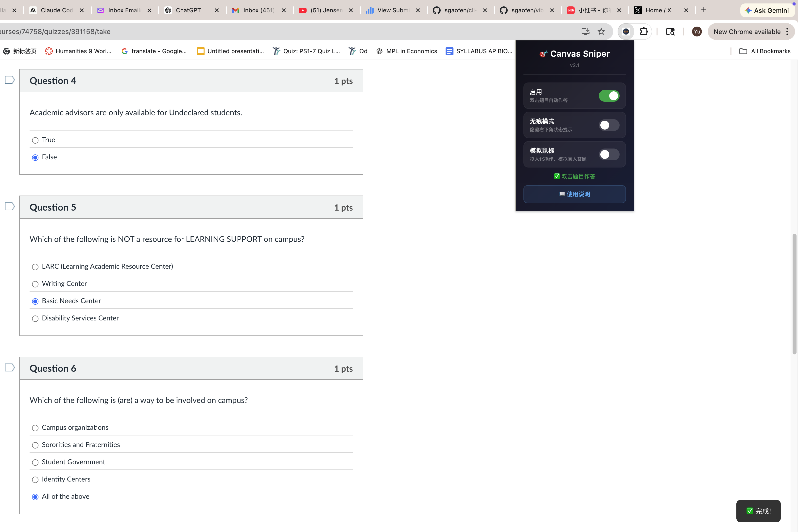Screen dimensions: 798x532
Task: Click the bookmark star icon in address bar
Action: 601,32
